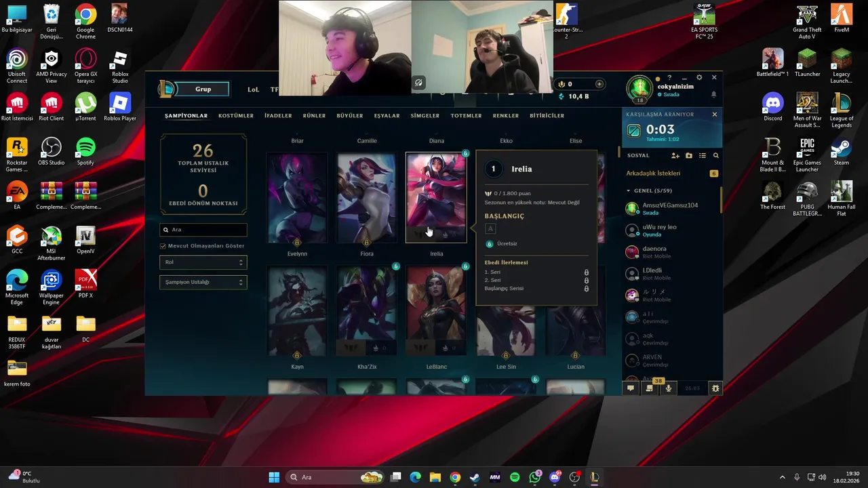This screenshot has height=488, width=868.
Task: Select the LeBlanc champion card
Action: [436, 311]
